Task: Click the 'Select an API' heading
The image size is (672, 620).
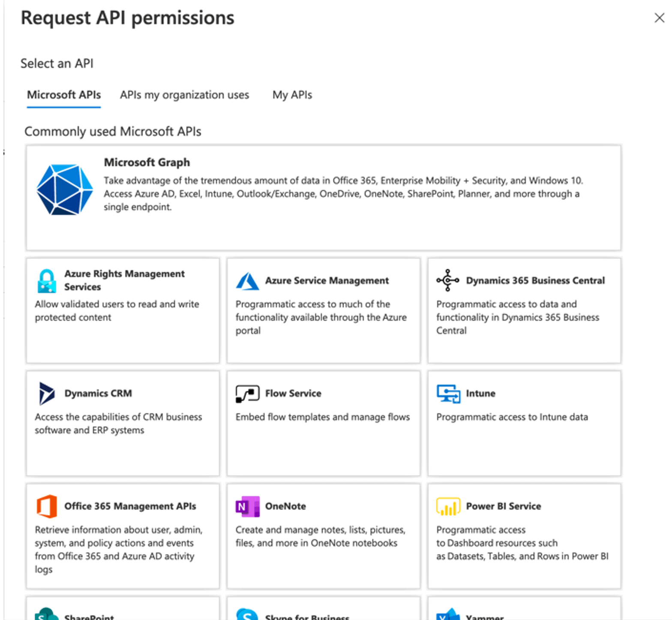Action: pyautogui.click(x=57, y=63)
